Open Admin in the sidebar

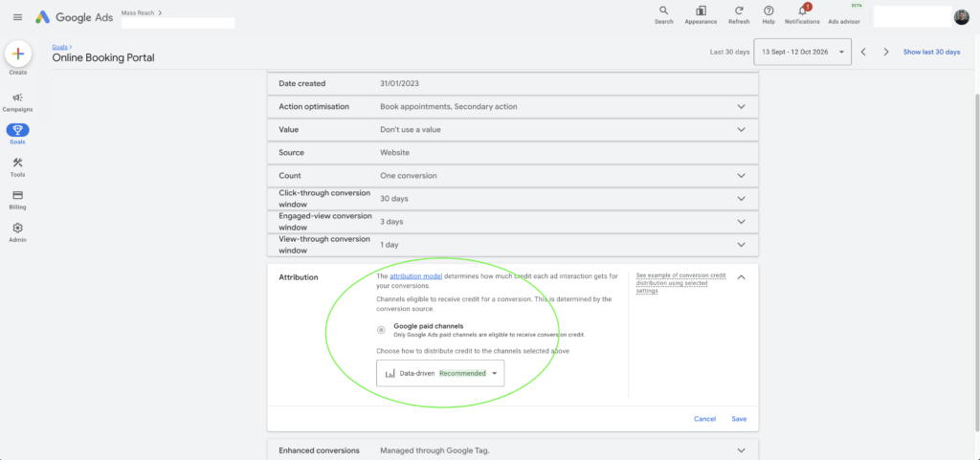click(17, 232)
